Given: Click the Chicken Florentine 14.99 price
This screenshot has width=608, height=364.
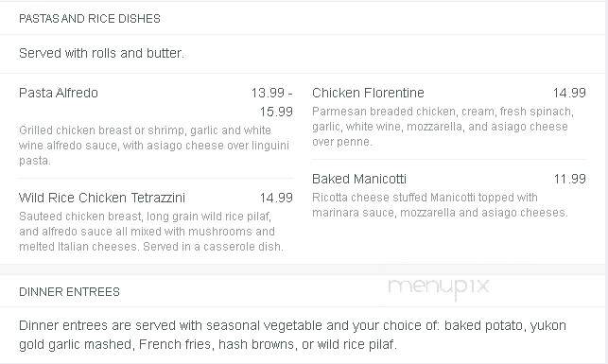Looking at the screenshot, I should pyautogui.click(x=569, y=93).
